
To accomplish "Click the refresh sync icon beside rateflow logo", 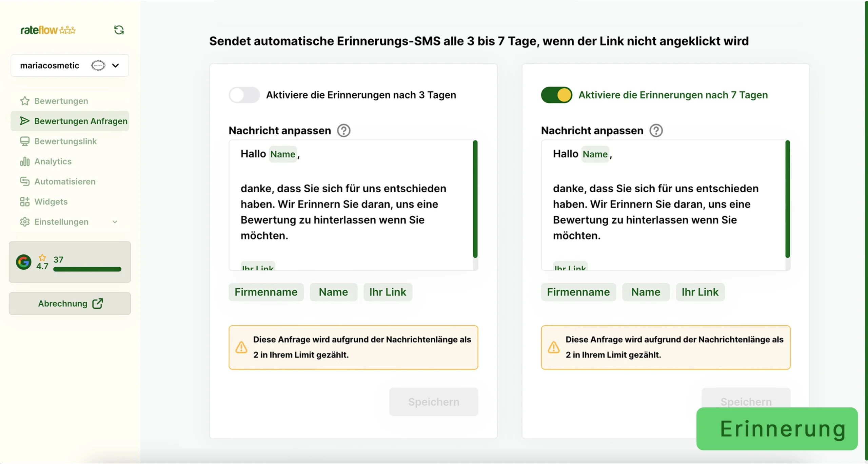I will click(119, 30).
